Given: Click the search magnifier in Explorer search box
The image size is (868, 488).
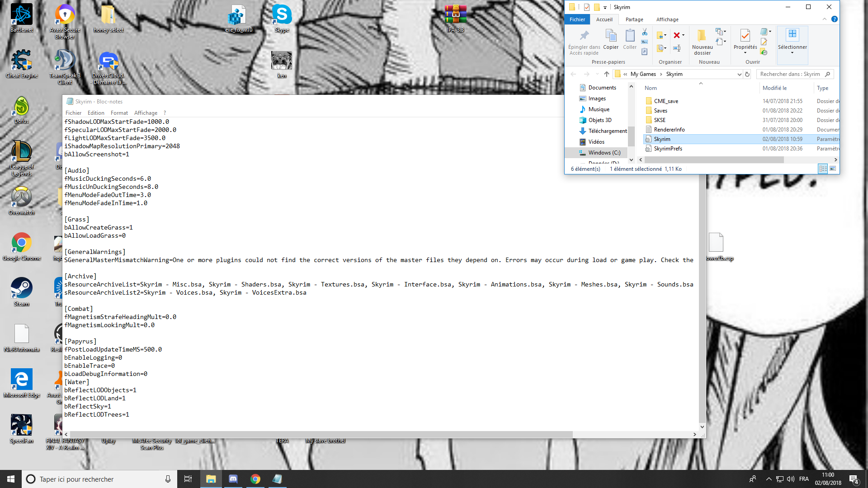Looking at the screenshot, I should (x=828, y=74).
